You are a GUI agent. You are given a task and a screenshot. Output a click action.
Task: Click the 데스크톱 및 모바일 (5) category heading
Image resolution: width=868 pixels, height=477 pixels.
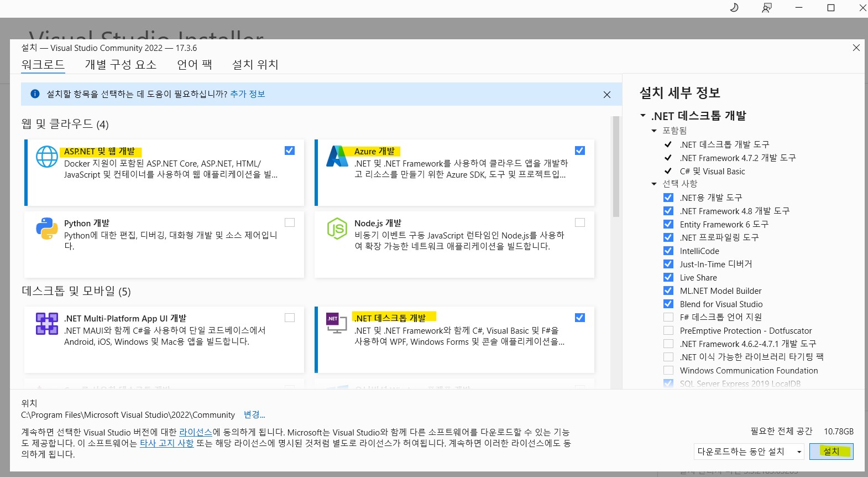[76, 291]
